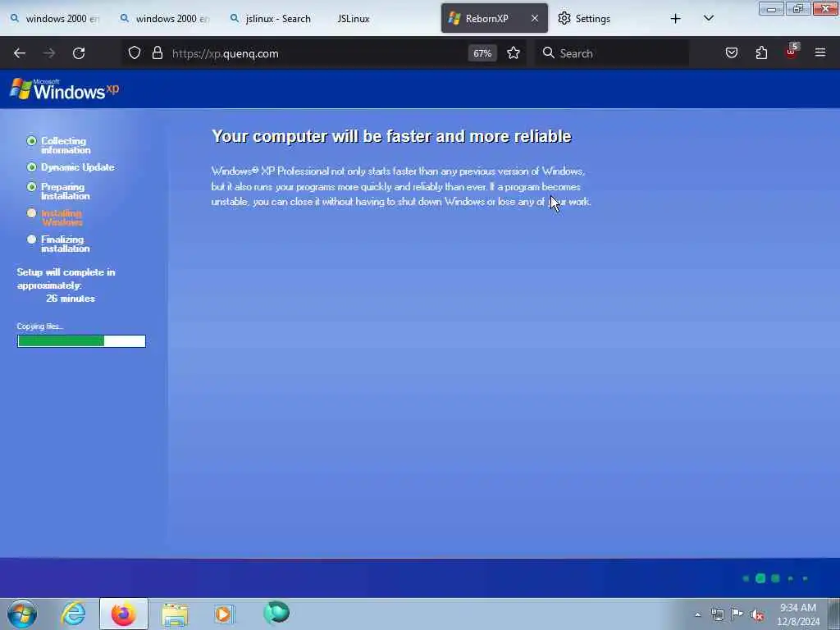
Task: Click the '26 minutes' remaining text
Action: (71, 299)
